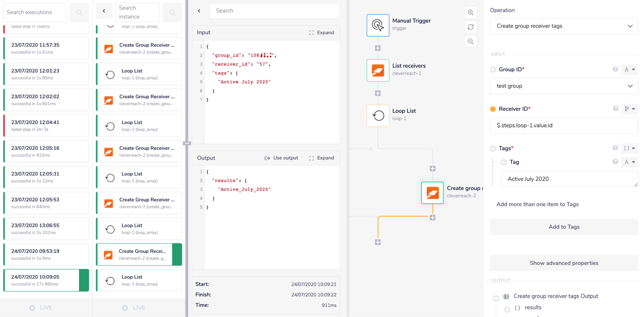644x317 pixels.
Task: Click Use output in the Output panel
Action: point(282,158)
